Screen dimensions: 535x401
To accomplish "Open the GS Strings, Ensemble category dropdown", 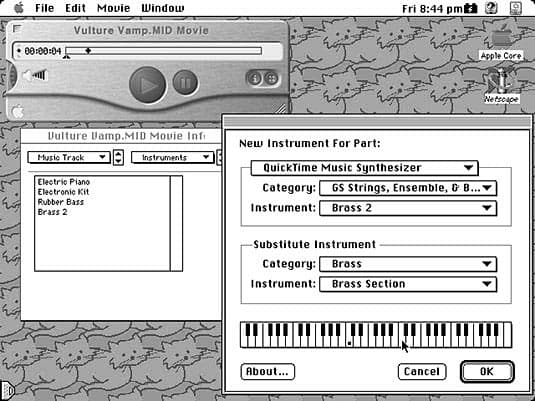I will [x=408, y=188].
